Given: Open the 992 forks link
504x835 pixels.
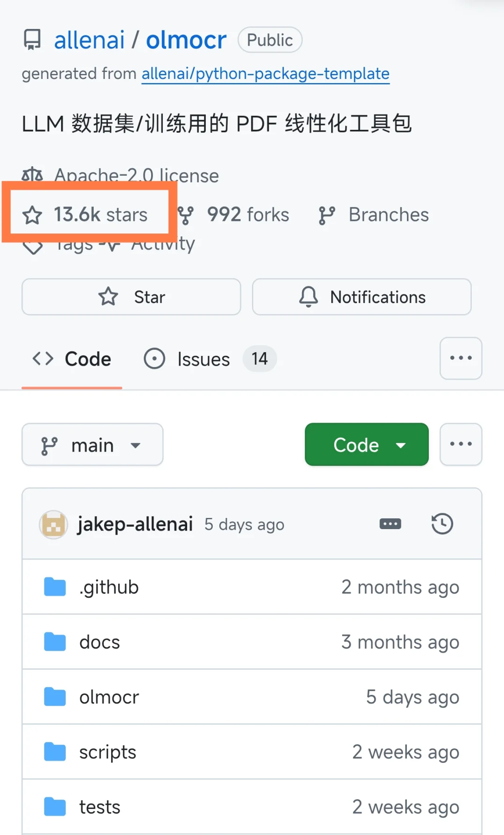Looking at the screenshot, I should [x=233, y=215].
